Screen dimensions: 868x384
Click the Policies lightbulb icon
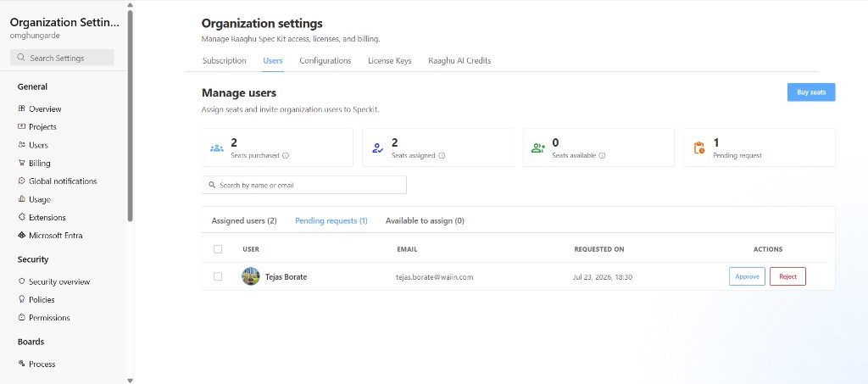tap(21, 299)
